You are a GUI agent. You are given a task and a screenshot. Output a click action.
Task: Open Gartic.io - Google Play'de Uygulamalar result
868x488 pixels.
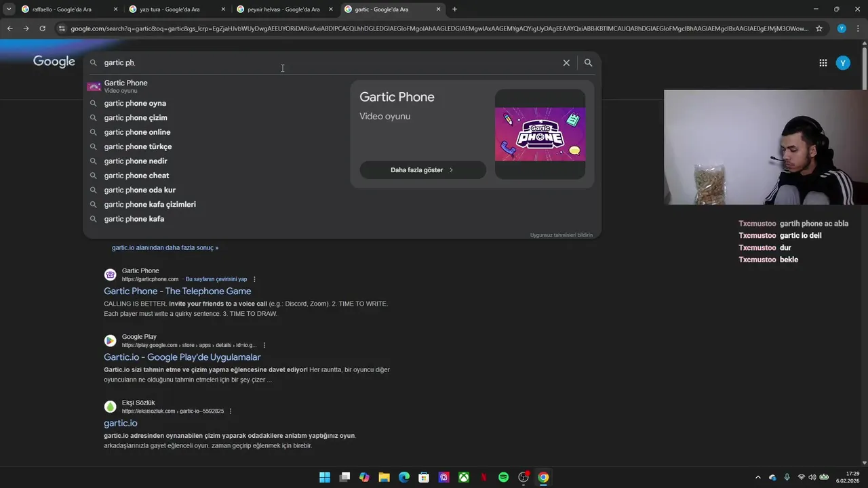click(x=182, y=357)
